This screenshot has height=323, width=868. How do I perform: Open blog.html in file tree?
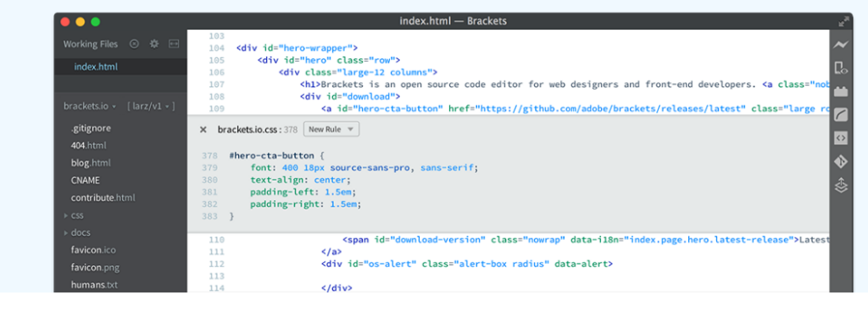coord(91,163)
